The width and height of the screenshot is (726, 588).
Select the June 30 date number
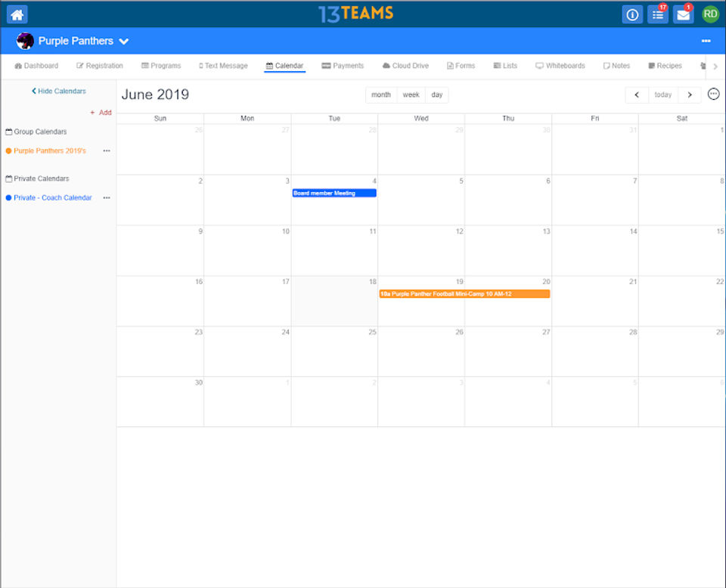[199, 382]
